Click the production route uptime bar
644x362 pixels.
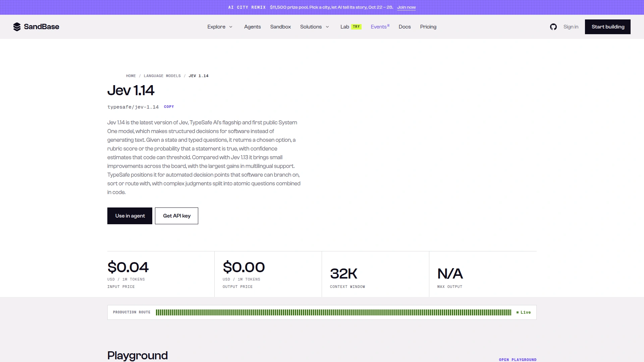pyautogui.click(x=333, y=312)
